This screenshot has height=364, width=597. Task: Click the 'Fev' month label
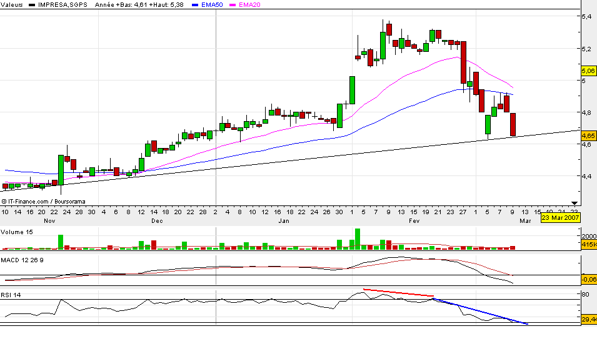tap(414, 220)
